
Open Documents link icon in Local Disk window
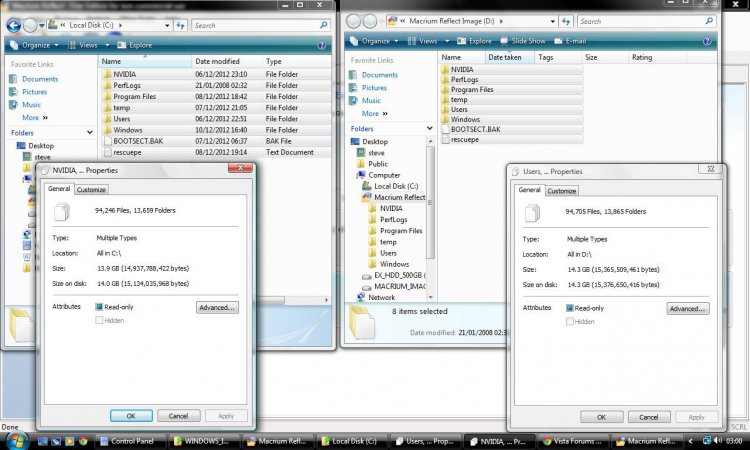(13, 79)
